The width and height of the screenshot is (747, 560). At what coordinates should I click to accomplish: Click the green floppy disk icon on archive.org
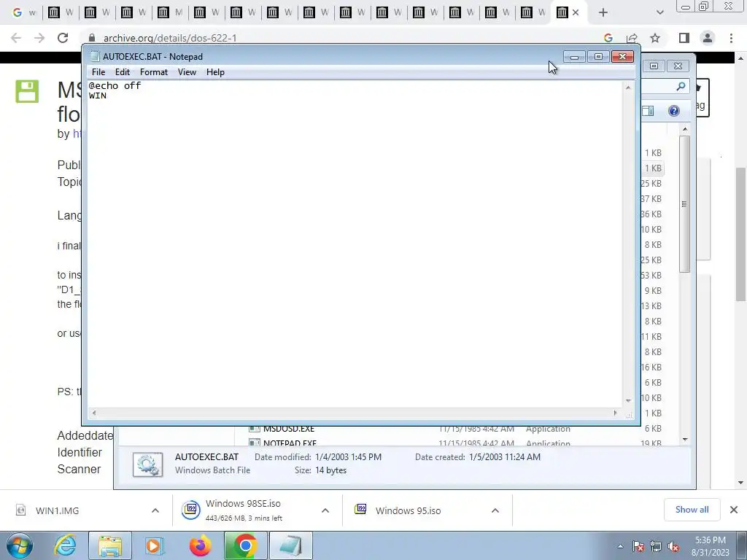click(27, 91)
